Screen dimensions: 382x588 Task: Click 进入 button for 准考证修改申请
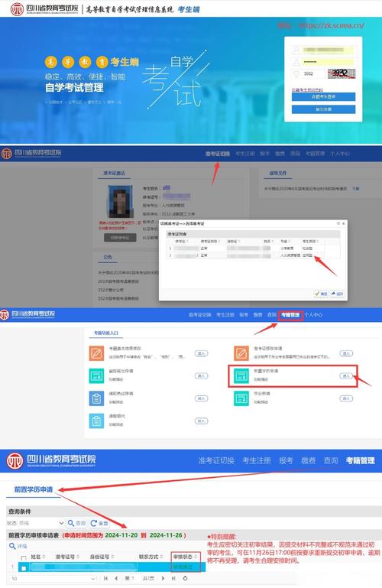[346, 353]
